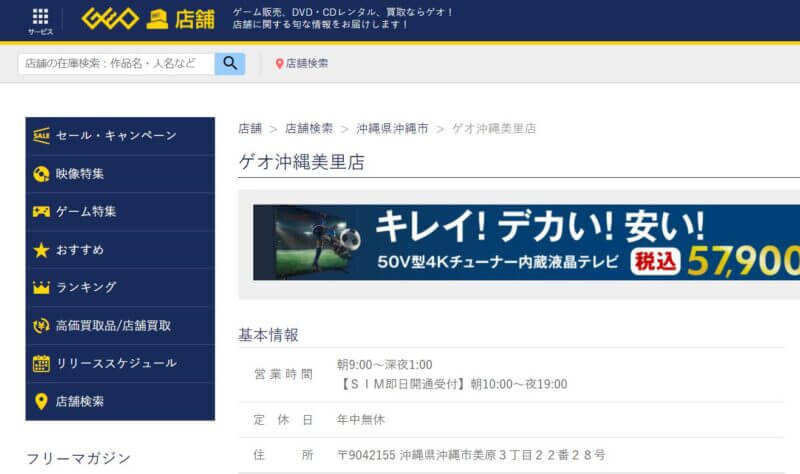
Task: Open 店舗検索 link in top bar
Action: 307,64
